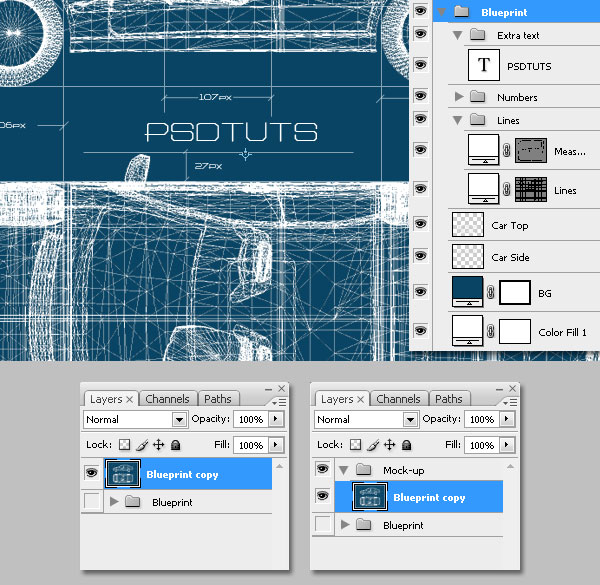Toggle visibility of the Mock-up group
Viewport: 600px width, 585px height.
[x=322, y=469]
